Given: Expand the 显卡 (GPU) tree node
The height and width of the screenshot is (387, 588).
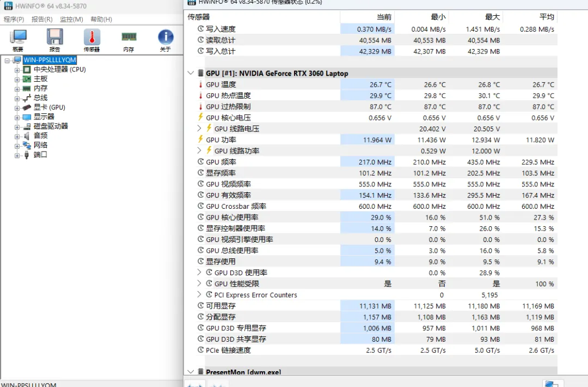Looking at the screenshot, I should click(17, 108).
